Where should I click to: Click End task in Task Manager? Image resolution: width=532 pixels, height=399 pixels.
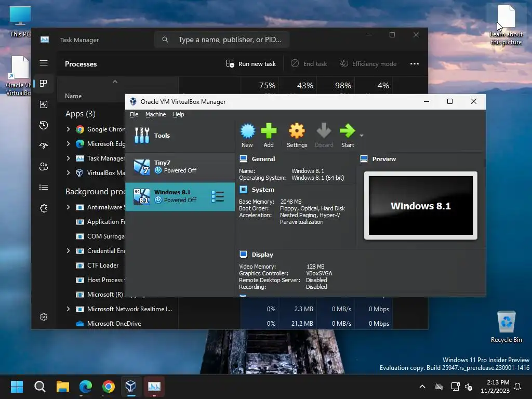click(x=309, y=64)
